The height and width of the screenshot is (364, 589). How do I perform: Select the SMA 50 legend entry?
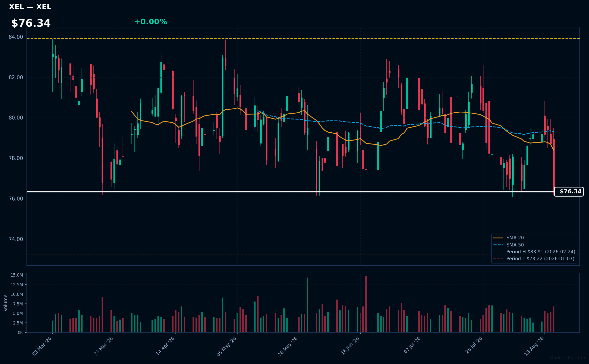pyautogui.click(x=509, y=245)
